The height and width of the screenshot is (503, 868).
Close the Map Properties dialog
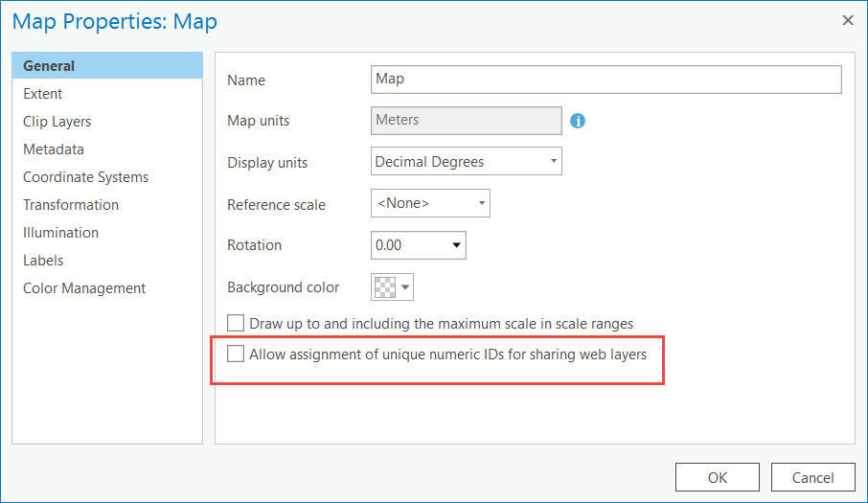[847, 20]
